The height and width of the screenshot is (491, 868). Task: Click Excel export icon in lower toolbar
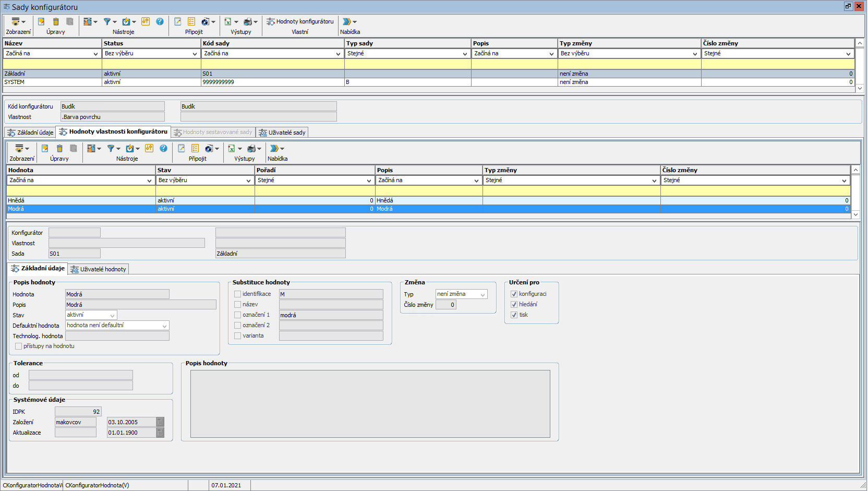(x=231, y=148)
